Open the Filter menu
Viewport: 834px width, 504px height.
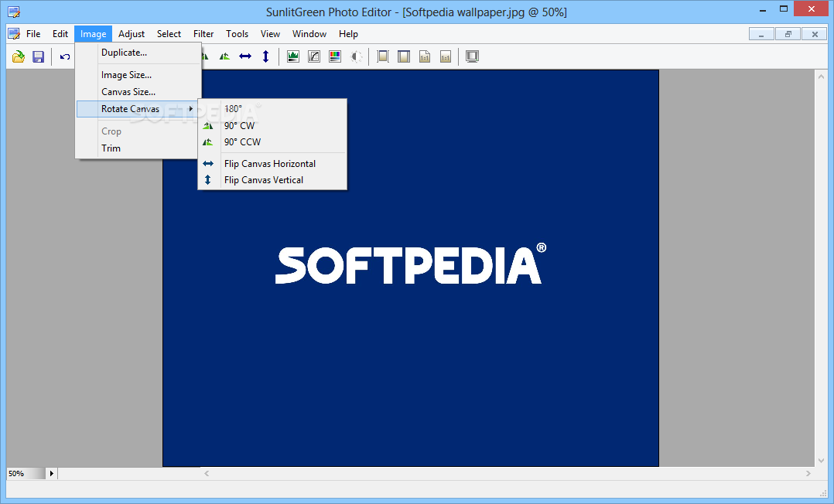203,33
